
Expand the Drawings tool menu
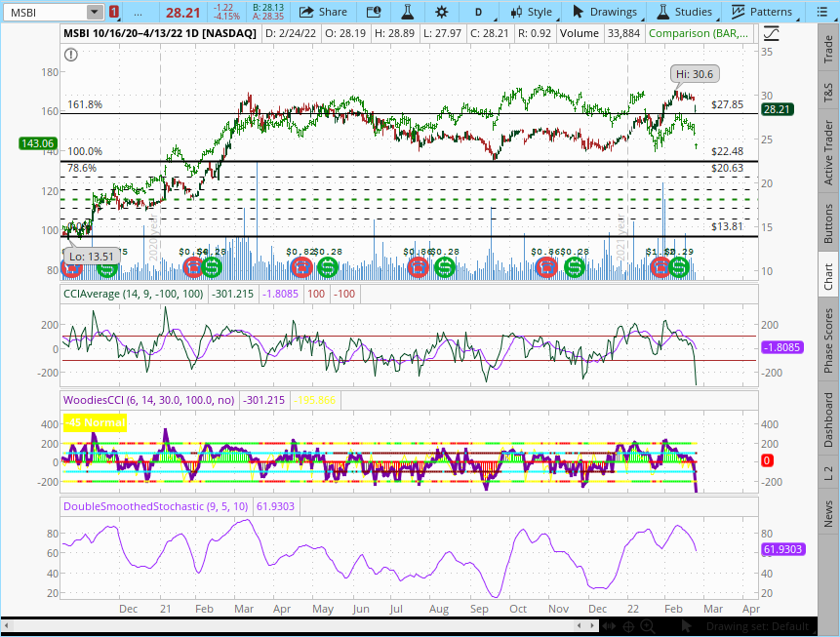point(604,12)
